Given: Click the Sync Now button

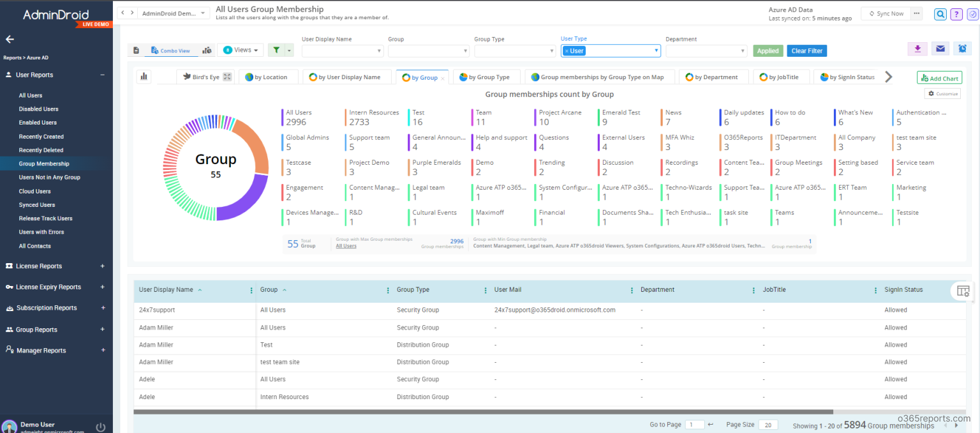Looking at the screenshot, I should (x=886, y=13).
